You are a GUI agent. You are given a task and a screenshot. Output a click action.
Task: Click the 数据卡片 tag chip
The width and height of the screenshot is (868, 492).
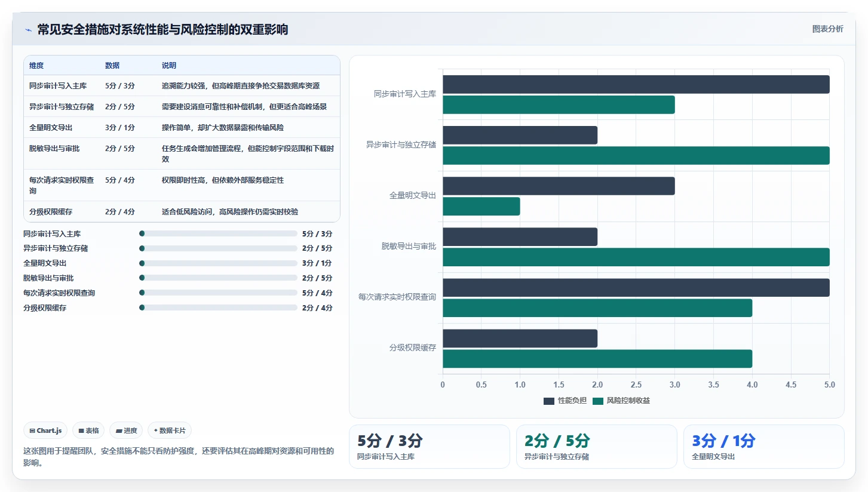(170, 430)
